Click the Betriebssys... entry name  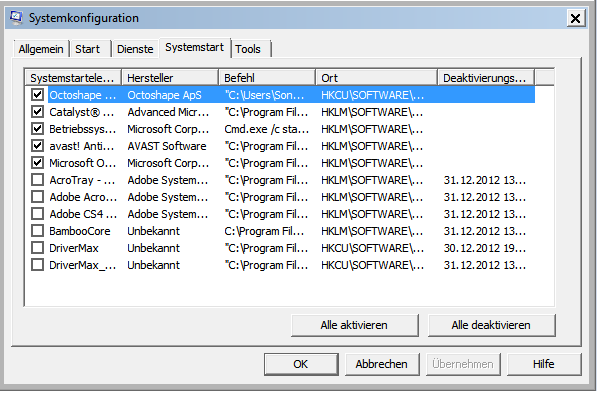82,129
